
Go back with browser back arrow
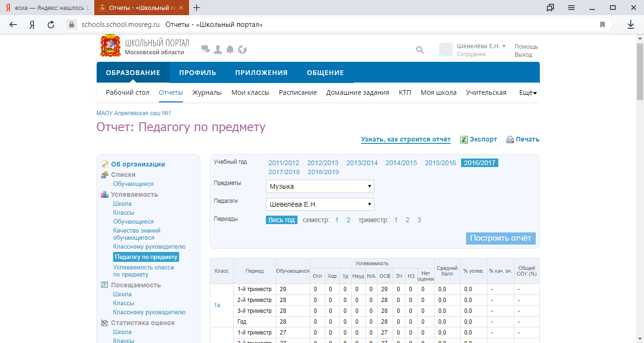(x=13, y=25)
